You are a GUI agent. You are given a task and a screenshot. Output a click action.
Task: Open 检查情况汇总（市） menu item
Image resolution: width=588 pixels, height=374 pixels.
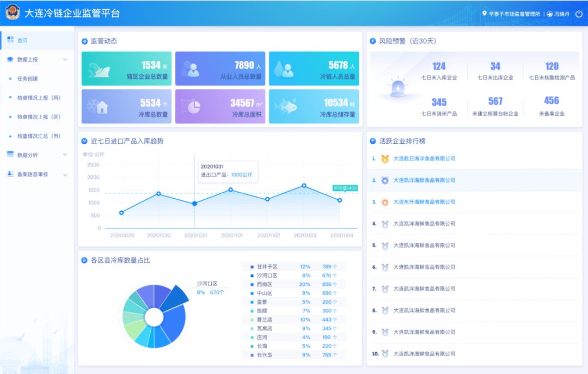coord(38,136)
